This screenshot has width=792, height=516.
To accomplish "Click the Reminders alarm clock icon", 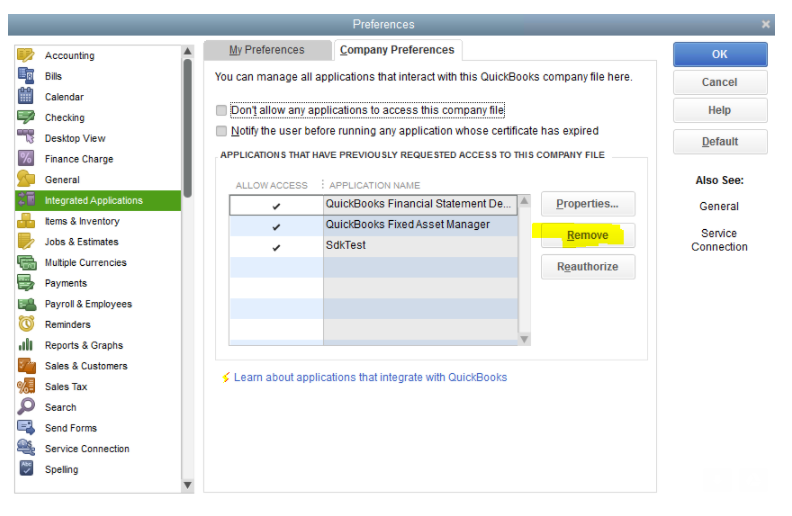I will [26, 324].
